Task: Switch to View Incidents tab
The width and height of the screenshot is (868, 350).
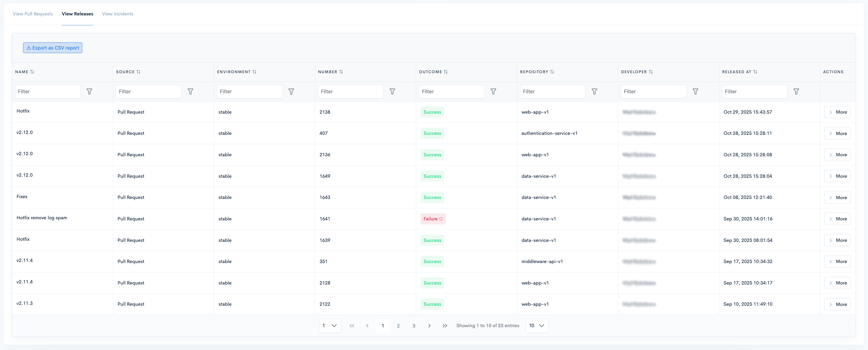Action: pyautogui.click(x=118, y=14)
